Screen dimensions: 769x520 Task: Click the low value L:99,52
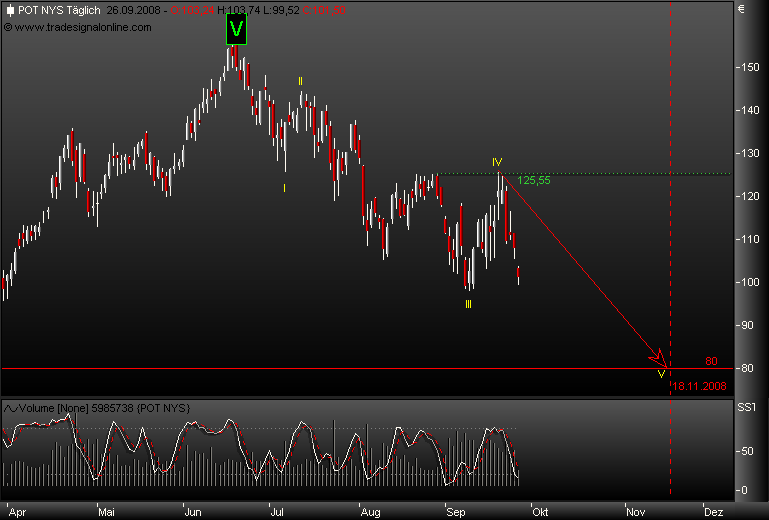(x=281, y=10)
